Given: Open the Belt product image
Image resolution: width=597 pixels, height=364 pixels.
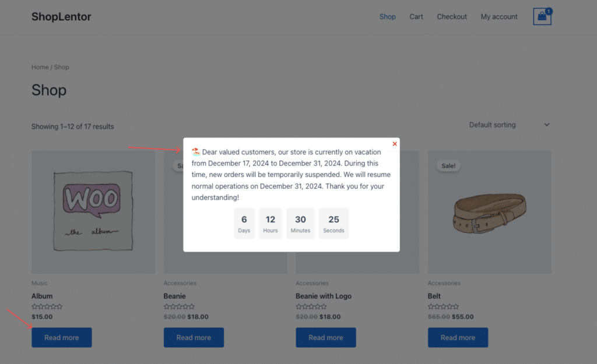Looking at the screenshot, I should tap(490, 212).
